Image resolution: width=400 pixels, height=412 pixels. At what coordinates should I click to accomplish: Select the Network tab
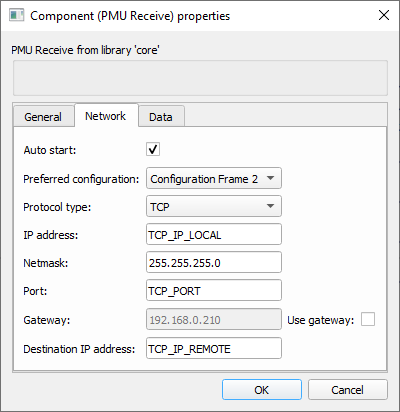(x=106, y=116)
